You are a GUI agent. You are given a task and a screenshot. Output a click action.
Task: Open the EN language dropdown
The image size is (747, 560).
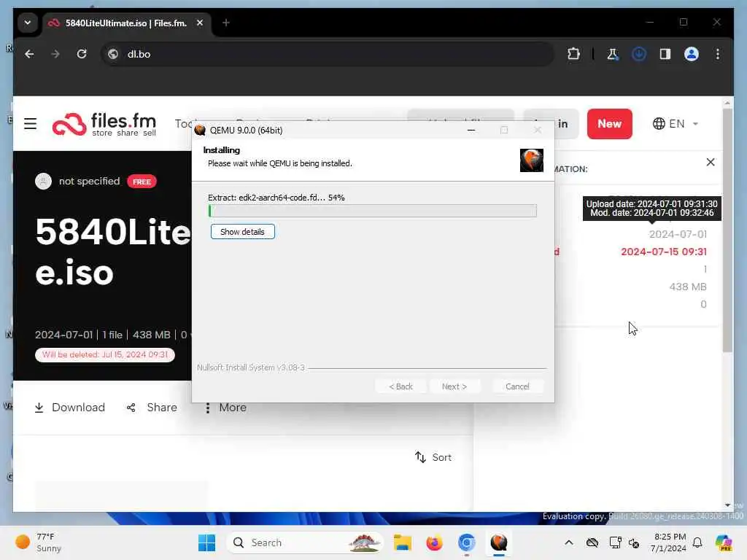pyautogui.click(x=676, y=124)
